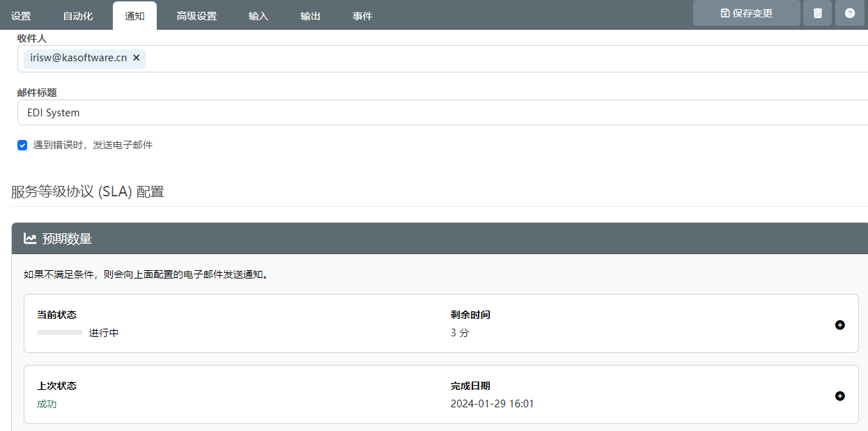Select the 通知 tab

click(x=134, y=16)
